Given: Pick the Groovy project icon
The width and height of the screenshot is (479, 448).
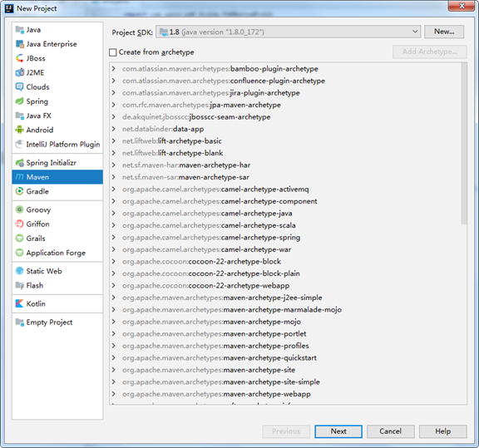Looking at the screenshot, I should pyautogui.click(x=20, y=209).
